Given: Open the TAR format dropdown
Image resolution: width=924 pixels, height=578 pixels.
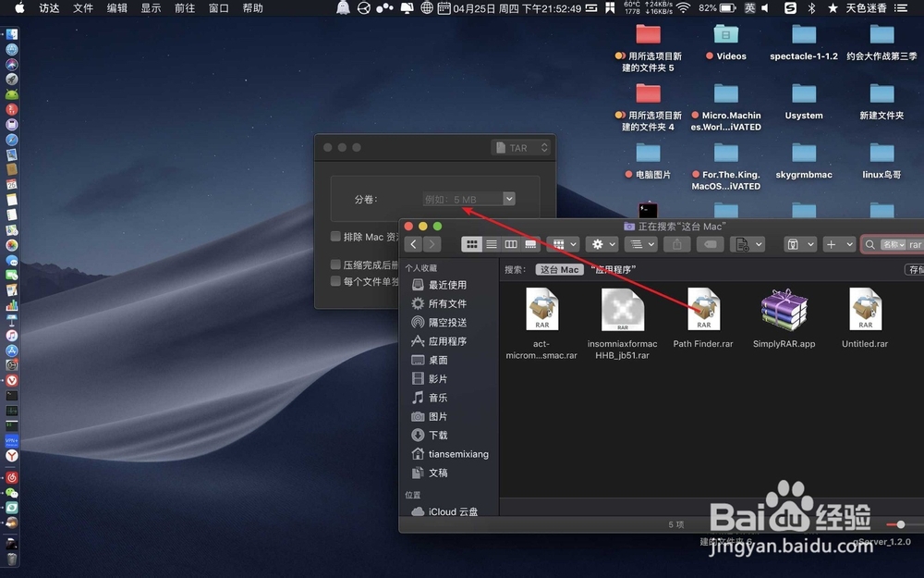Looking at the screenshot, I should pyautogui.click(x=520, y=147).
